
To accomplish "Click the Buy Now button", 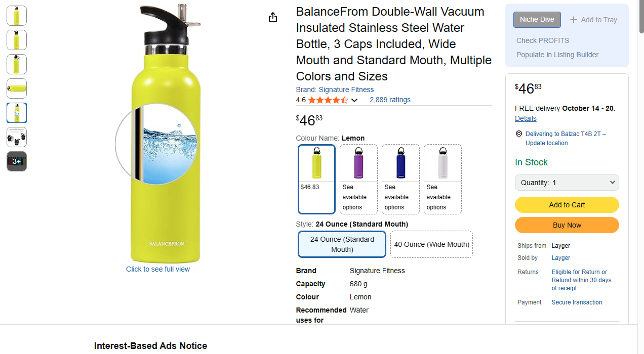I will coord(567,225).
